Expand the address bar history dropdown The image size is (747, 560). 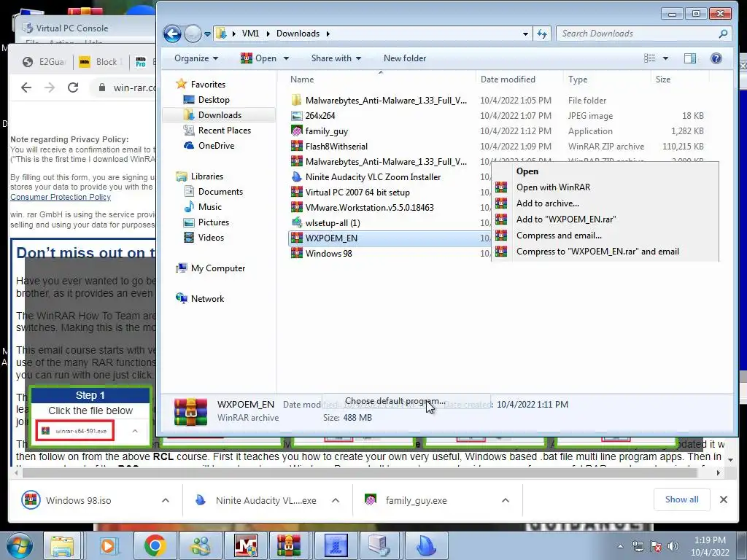525,34
